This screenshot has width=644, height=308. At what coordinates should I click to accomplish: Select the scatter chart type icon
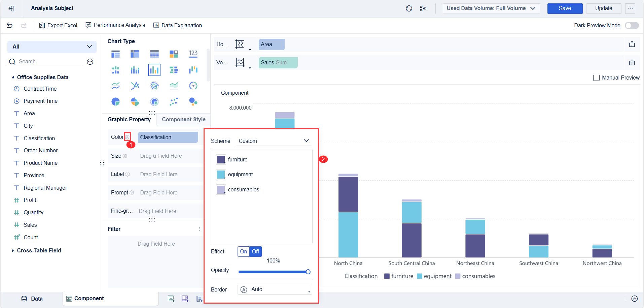click(x=174, y=101)
